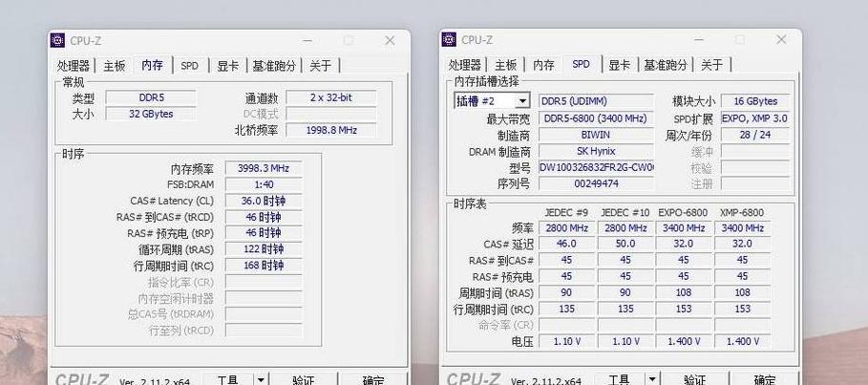Image resolution: width=868 pixels, height=385 pixels.
Task: Click the 50.0 CAS latency cell
Action: point(625,244)
